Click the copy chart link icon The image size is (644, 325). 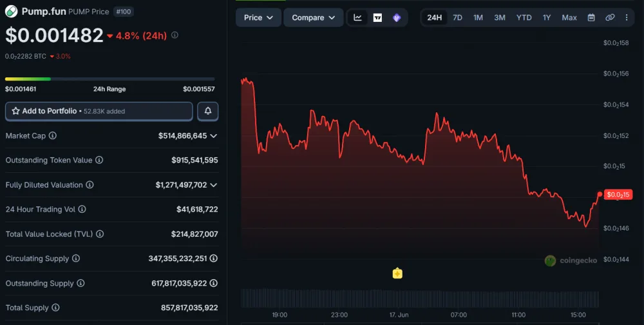[x=610, y=17]
